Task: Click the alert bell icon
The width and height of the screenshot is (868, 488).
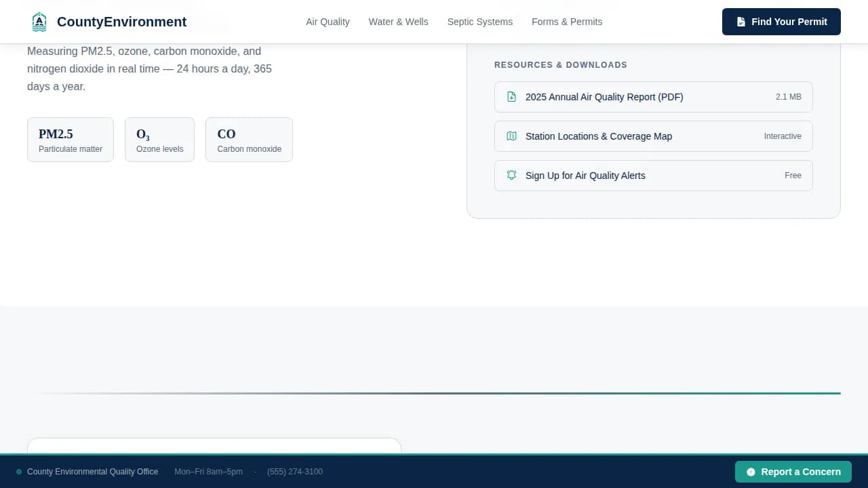Action: 512,176
